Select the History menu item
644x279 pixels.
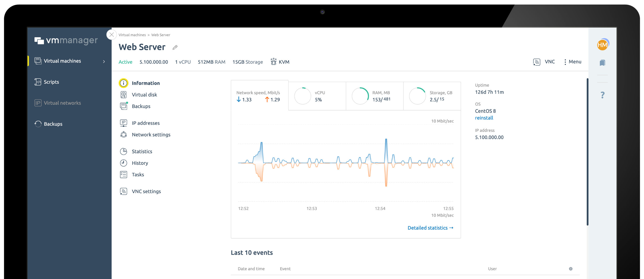[140, 162]
